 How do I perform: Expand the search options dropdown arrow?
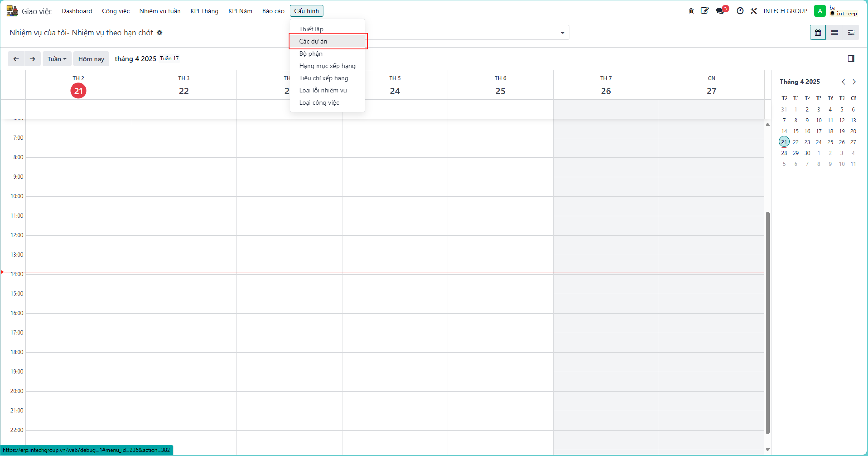[562, 33]
